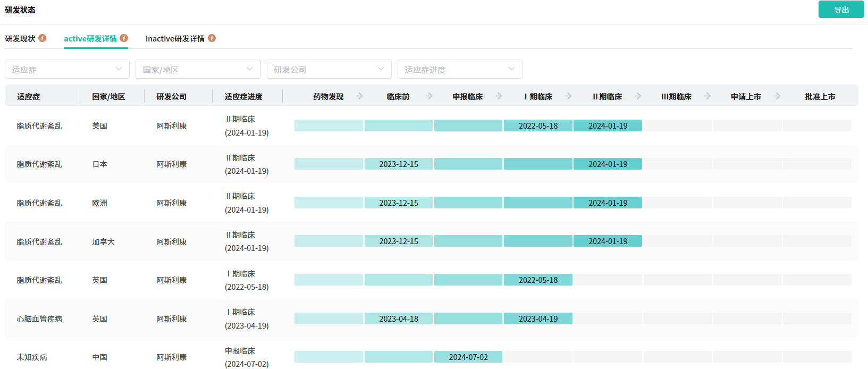Click 心脑血管疾病 indication cell
The image size is (868, 369).
click(39, 319)
